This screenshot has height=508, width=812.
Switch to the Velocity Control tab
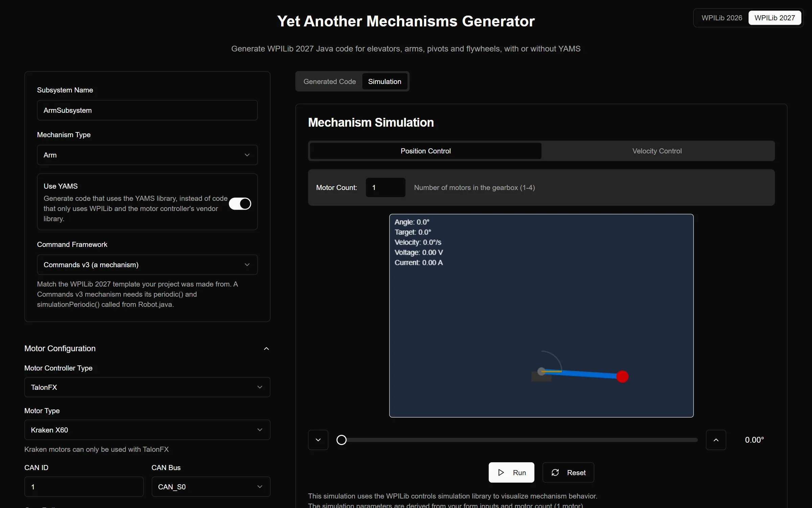click(657, 151)
